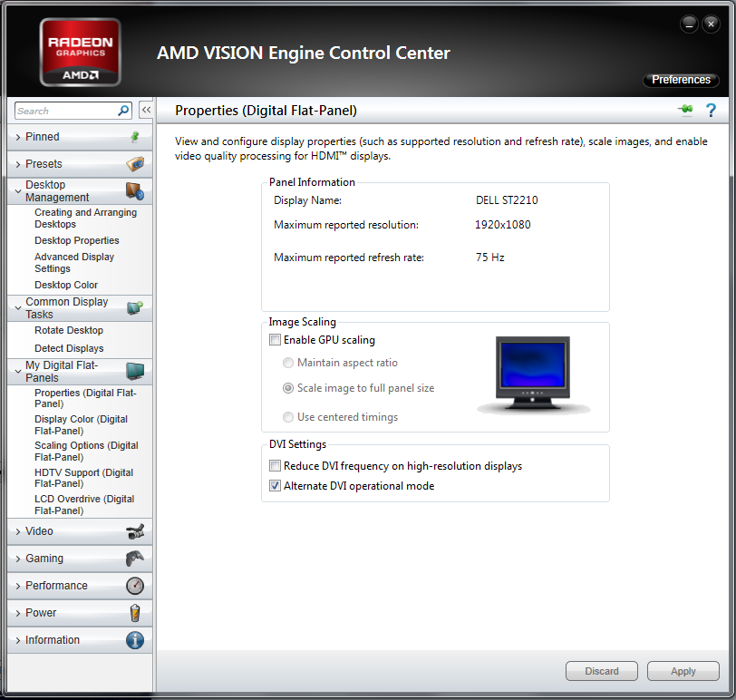
Task: Enable GPU scaling checkbox
Action: tap(275, 339)
